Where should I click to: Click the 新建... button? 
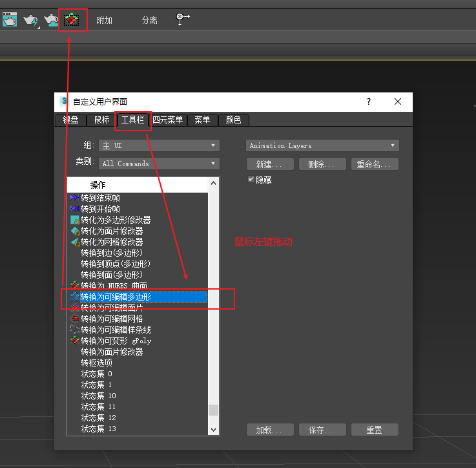270,164
